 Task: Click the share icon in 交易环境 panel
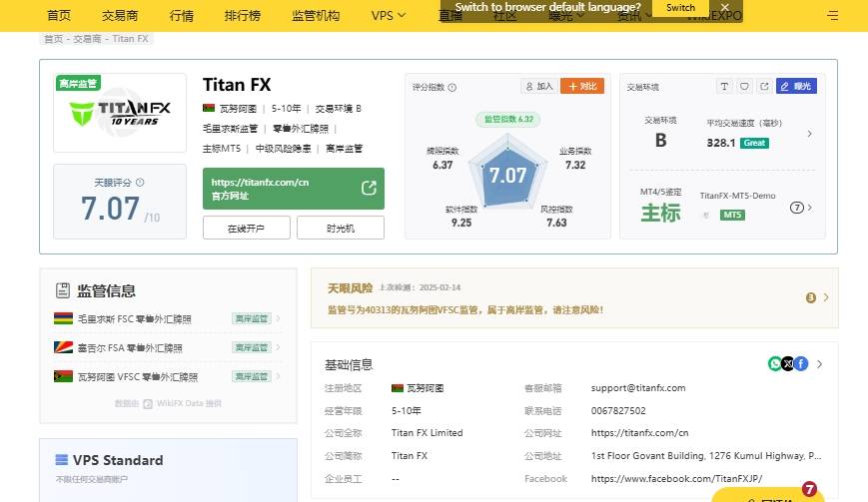[764, 86]
